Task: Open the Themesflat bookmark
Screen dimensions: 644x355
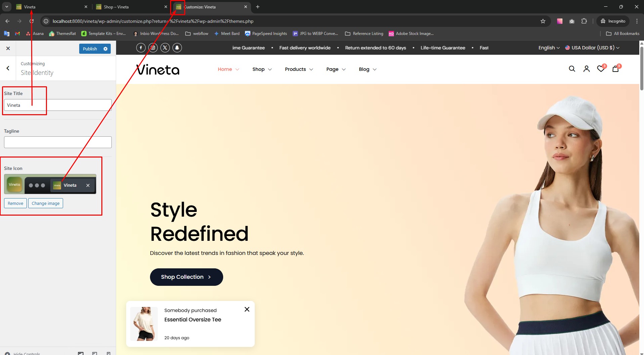Action: point(62,34)
